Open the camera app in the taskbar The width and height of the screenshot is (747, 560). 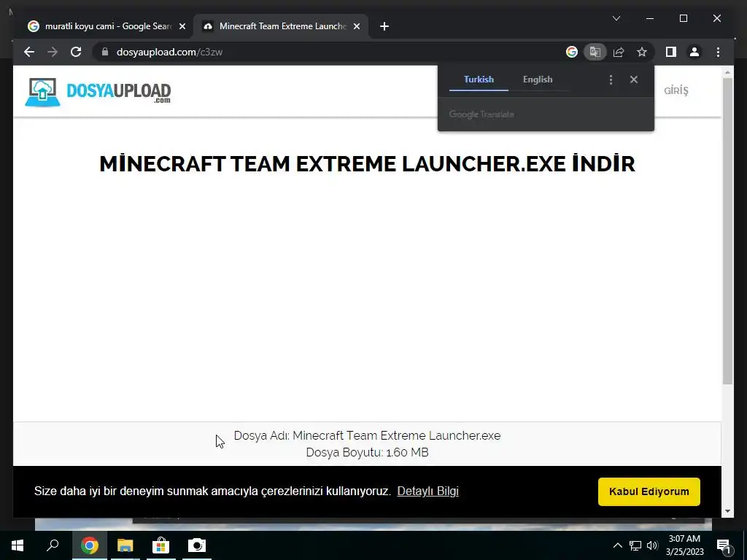(197, 545)
